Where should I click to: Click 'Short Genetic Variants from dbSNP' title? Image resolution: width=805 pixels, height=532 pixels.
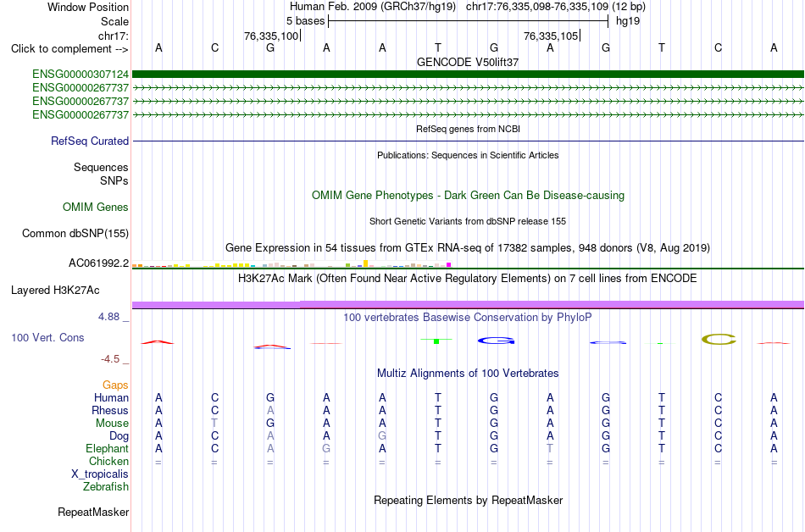pyautogui.click(x=468, y=221)
